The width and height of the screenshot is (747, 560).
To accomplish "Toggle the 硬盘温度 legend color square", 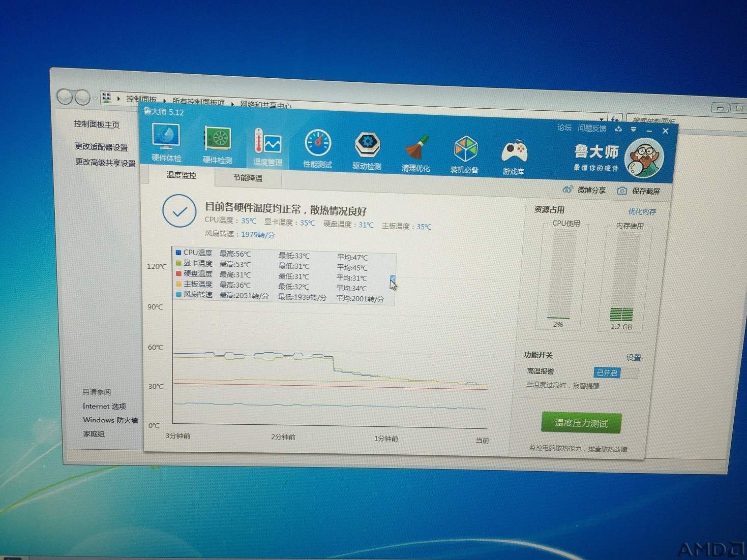I will point(178,273).
